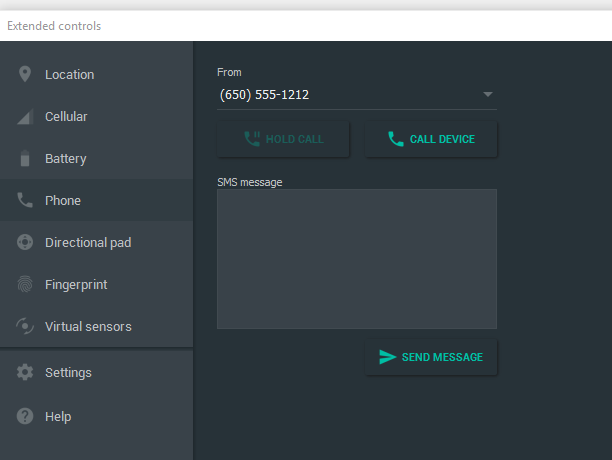Click the Virtual sensors icon
This screenshot has height=460, width=612.
(25, 326)
